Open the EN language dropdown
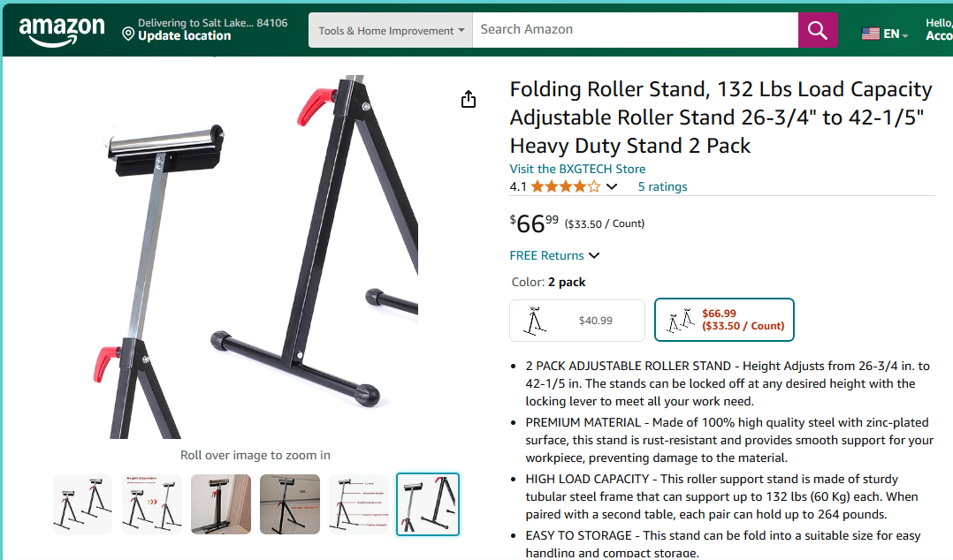The image size is (953, 560). pyautogui.click(x=896, y=34)
